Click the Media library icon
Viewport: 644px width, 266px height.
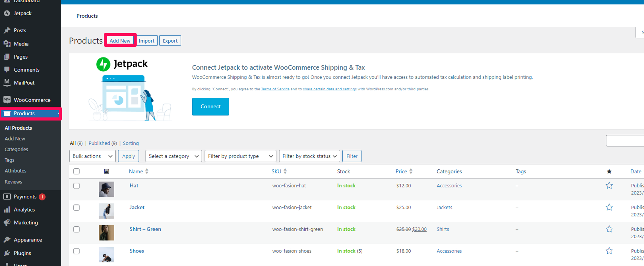click(x=7, y=44)
